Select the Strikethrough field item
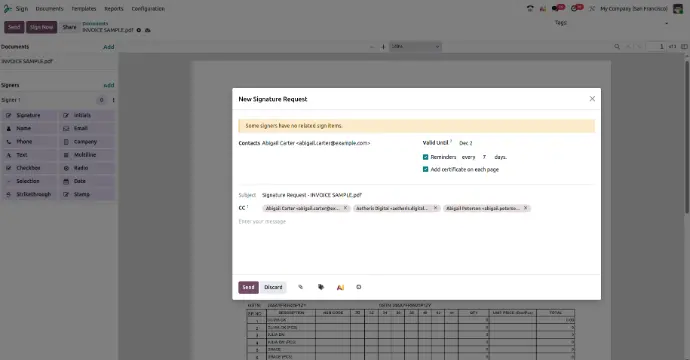 [30, 194]
